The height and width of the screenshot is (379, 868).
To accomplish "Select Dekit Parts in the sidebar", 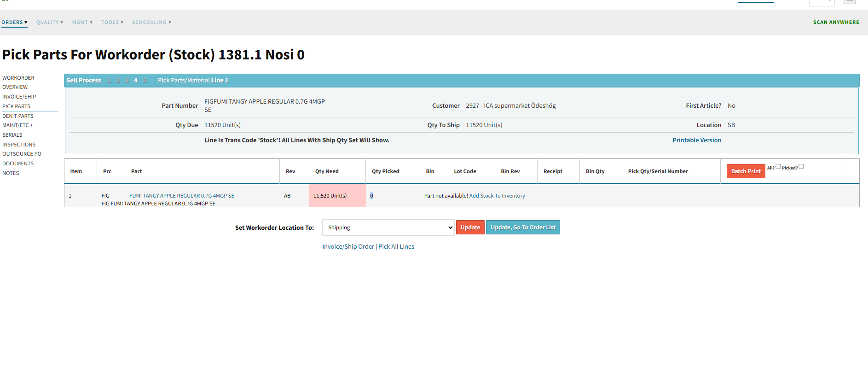I will pyautogui.click(x=18, y=116).
